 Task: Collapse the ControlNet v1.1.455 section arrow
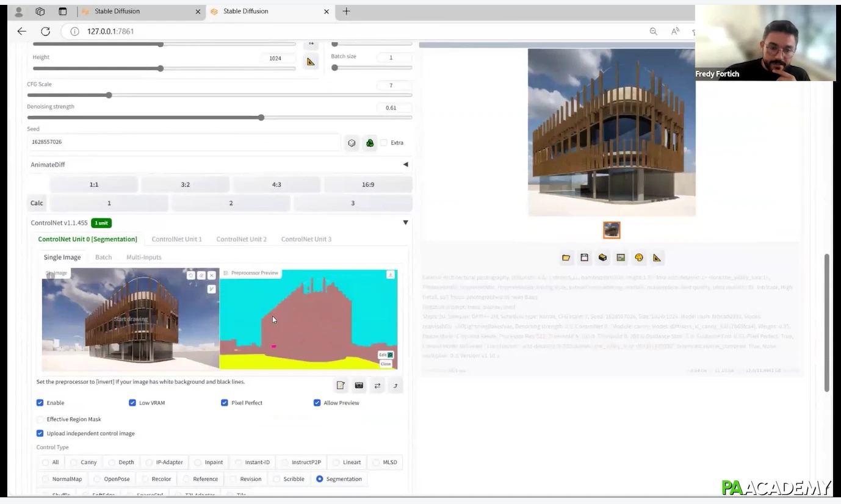coord(405,223)
